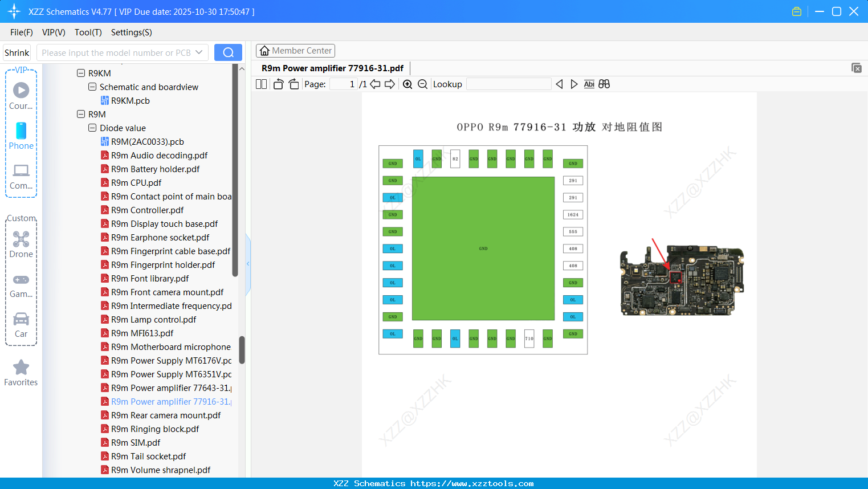Open Favorites star icon
868x489 pixels.
[x=21, y=373]
